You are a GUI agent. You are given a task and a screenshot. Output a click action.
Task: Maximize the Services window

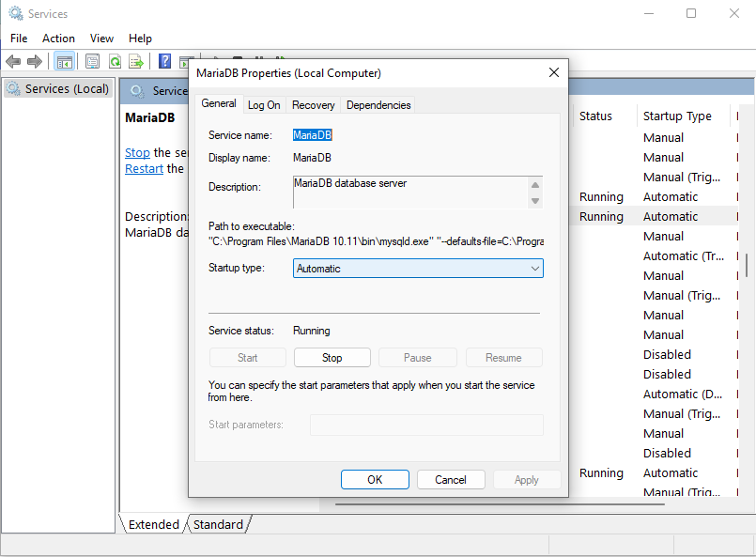pyautogui.click(x=691, y=13)
